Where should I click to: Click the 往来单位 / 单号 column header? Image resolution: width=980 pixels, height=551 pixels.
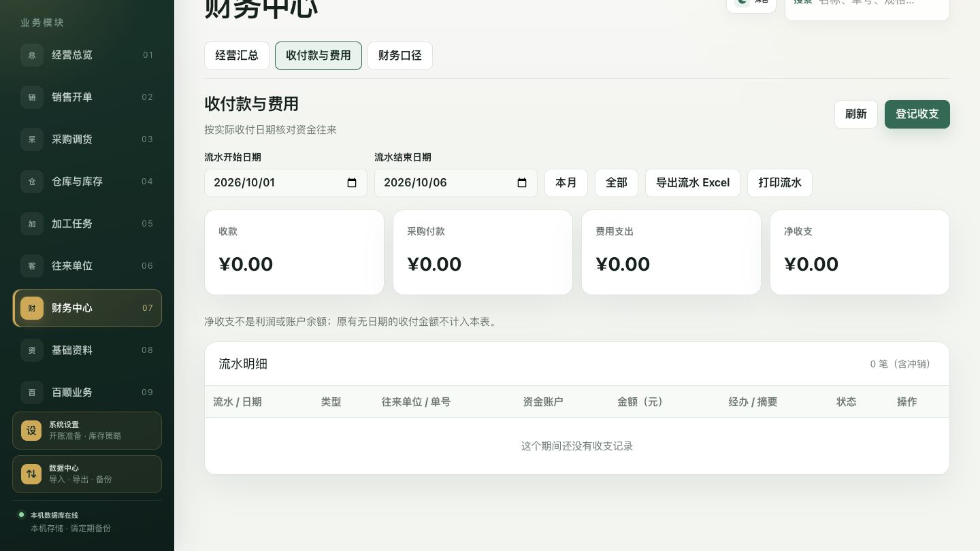[416, 402]
